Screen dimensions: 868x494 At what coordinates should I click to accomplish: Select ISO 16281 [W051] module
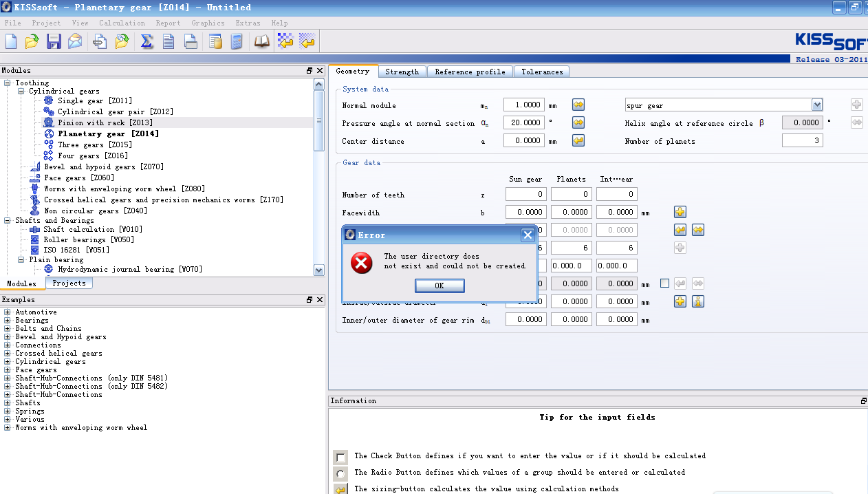pyautogui.click(x=76, y=250)
